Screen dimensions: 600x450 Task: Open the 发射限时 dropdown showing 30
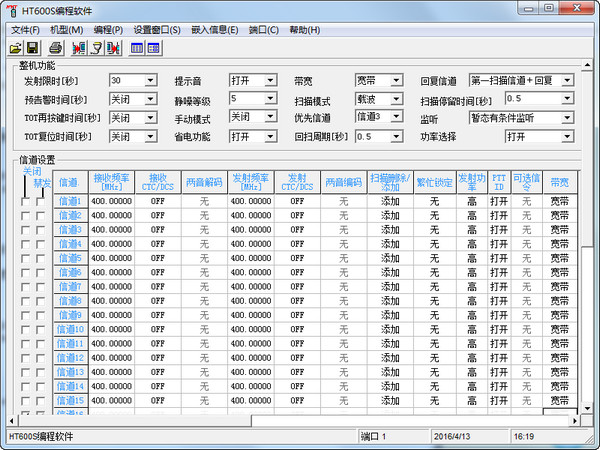click(151, 80)
